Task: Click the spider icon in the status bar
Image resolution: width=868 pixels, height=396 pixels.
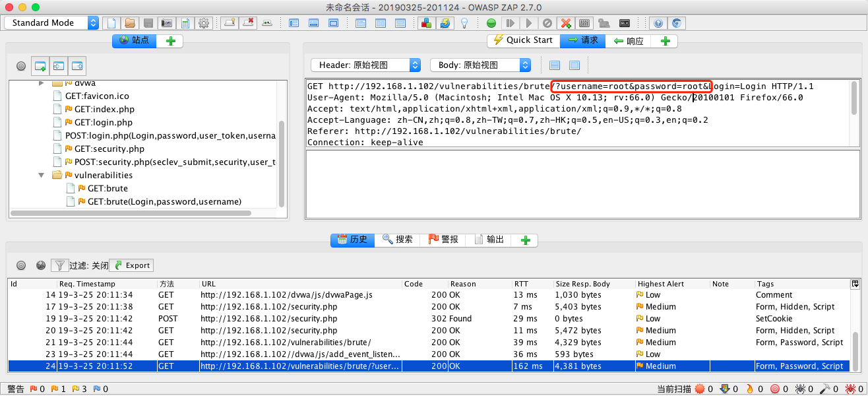Action: [x=798, y=389]
